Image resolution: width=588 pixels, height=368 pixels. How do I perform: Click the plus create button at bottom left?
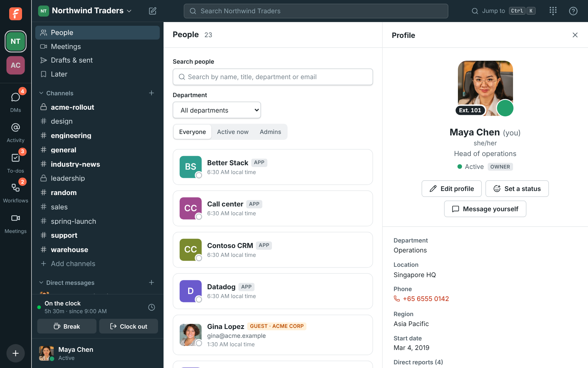(15, 353)
